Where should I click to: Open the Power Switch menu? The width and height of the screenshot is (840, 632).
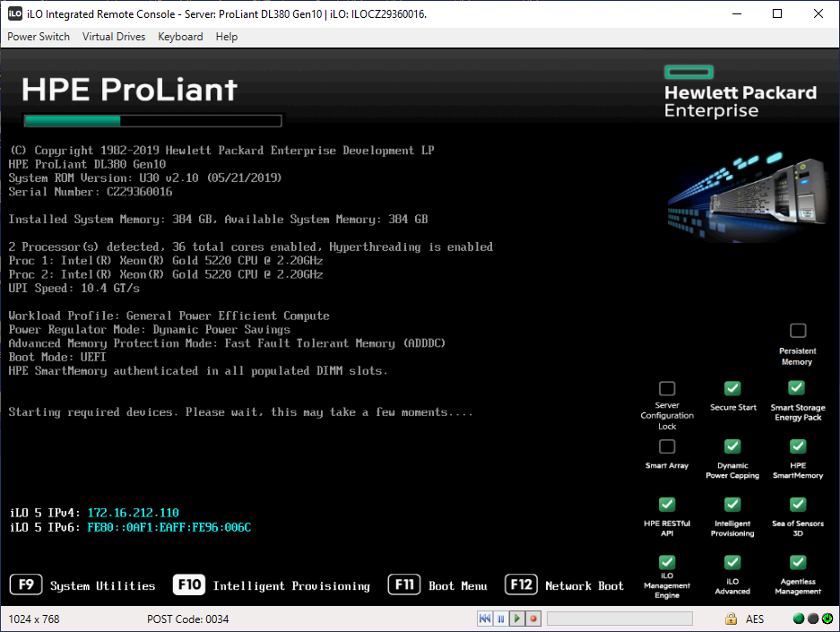point(39,37)
